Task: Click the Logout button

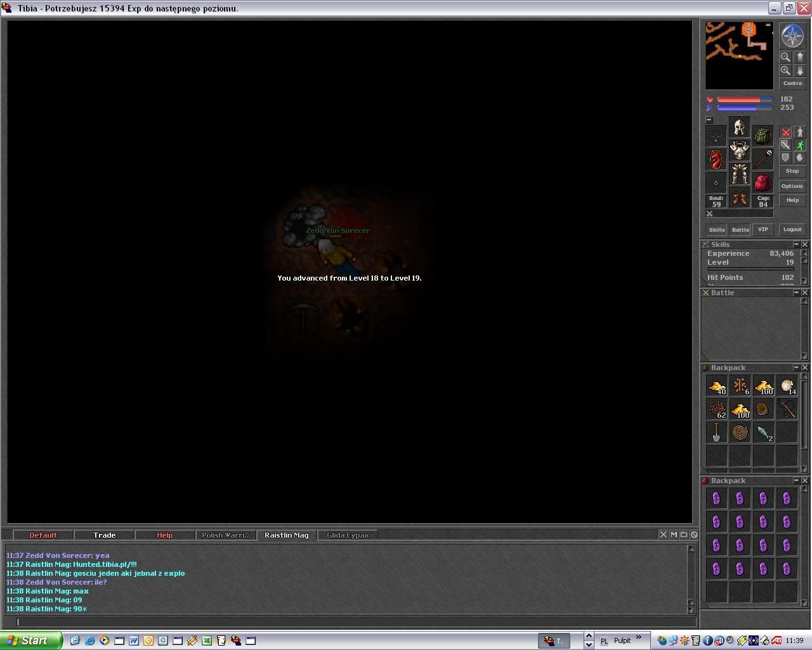Action: [792, 230]
